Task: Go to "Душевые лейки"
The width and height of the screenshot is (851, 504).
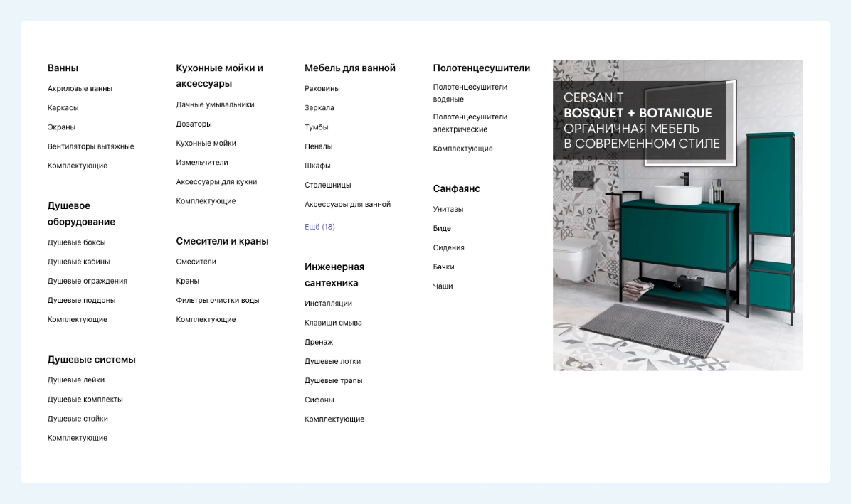Action: click(x=76, y=380)
